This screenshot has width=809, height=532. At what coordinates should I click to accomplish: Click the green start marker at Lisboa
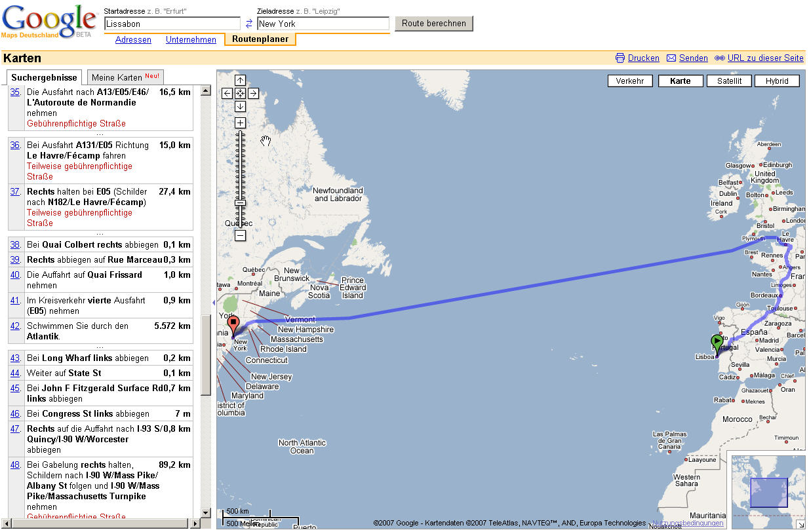[x=717, y=343]
